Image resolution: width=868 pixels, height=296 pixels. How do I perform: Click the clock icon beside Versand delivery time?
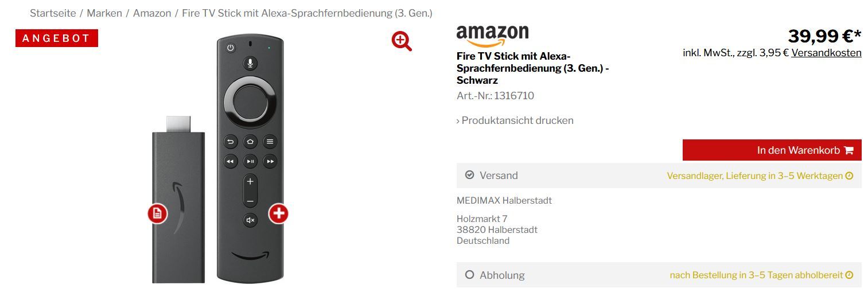tap(850, 176)
